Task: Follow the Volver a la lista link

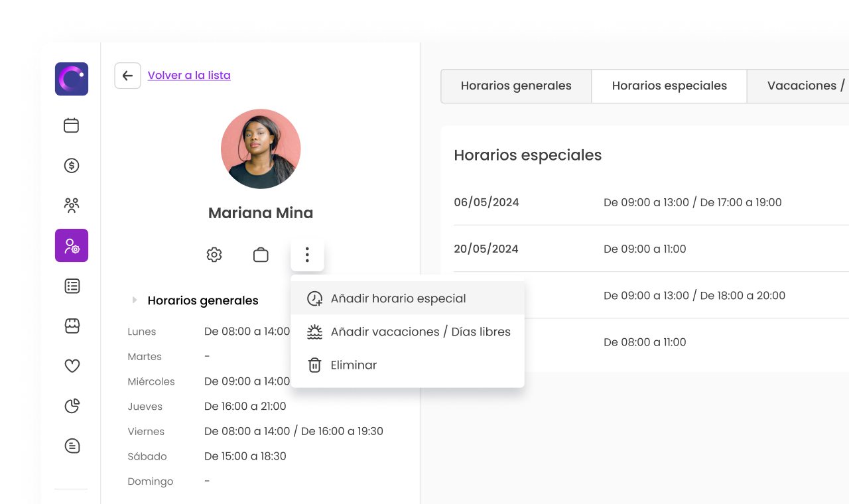Action: point(189,76)
